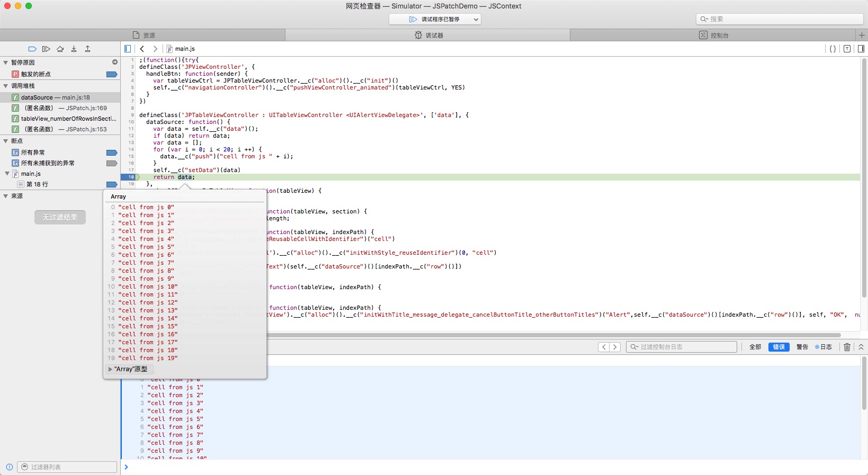
Task: Hide the left navigation sidebar
Action: 128,49
